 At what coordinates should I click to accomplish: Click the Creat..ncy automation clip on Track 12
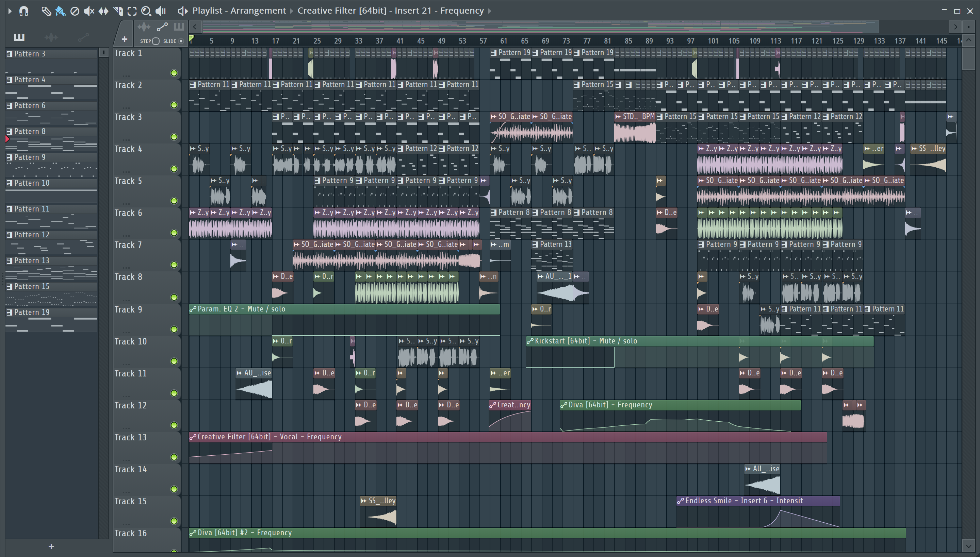click(x=509, y=416)
